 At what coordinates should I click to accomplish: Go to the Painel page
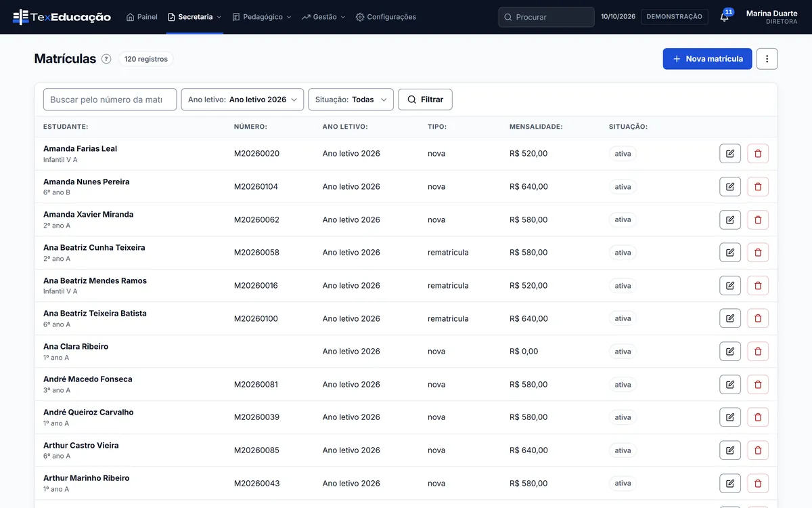pos(142,17)
